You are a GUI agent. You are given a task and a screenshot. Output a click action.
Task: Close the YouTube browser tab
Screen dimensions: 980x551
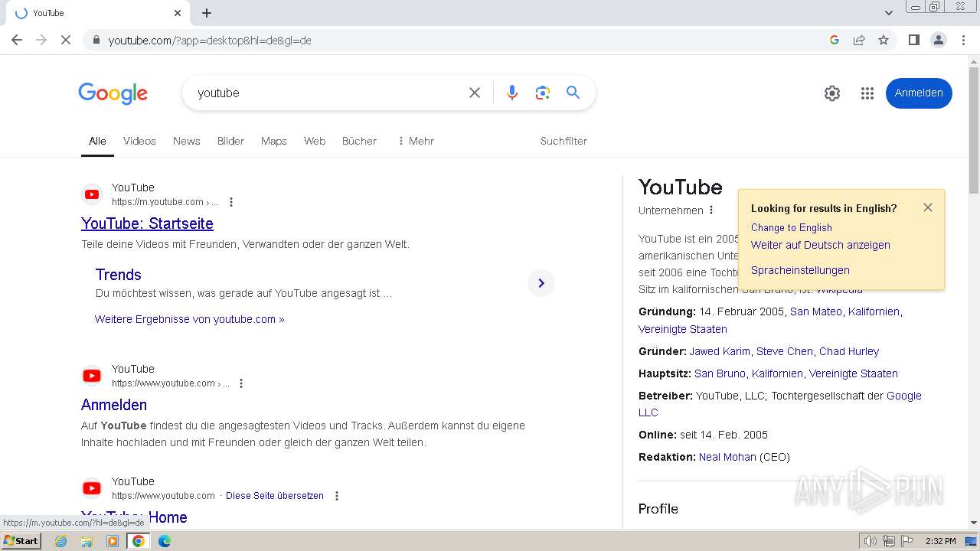pos(178,13)
